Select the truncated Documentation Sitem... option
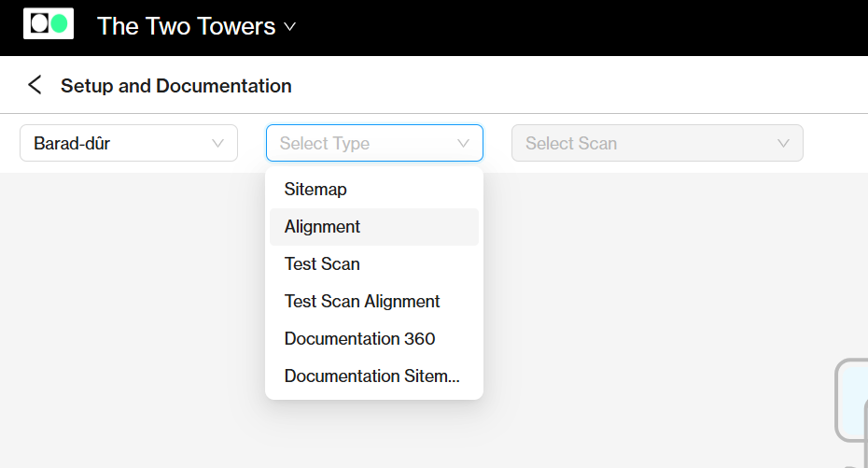 pos(374,376)
